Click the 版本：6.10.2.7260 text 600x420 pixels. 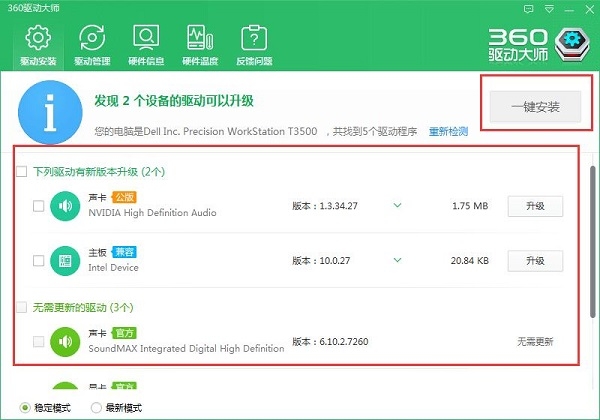click(330, 341)
